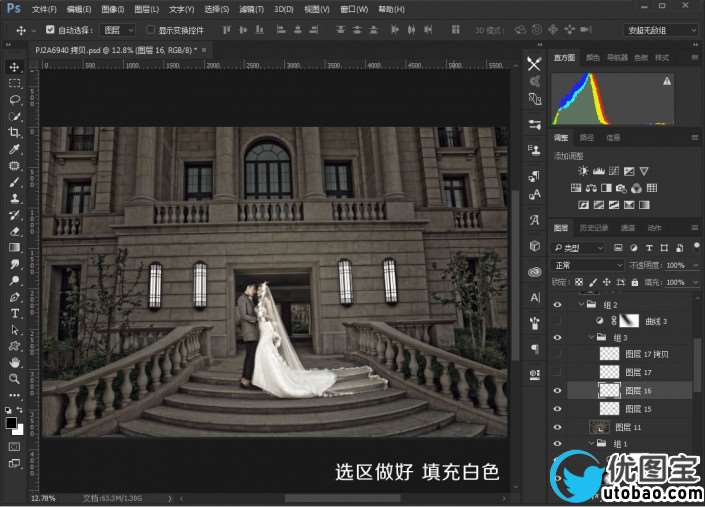Screen dimensions: 705x507
Task: Collapse the 组 2 folder
Action: click(581, 304)
